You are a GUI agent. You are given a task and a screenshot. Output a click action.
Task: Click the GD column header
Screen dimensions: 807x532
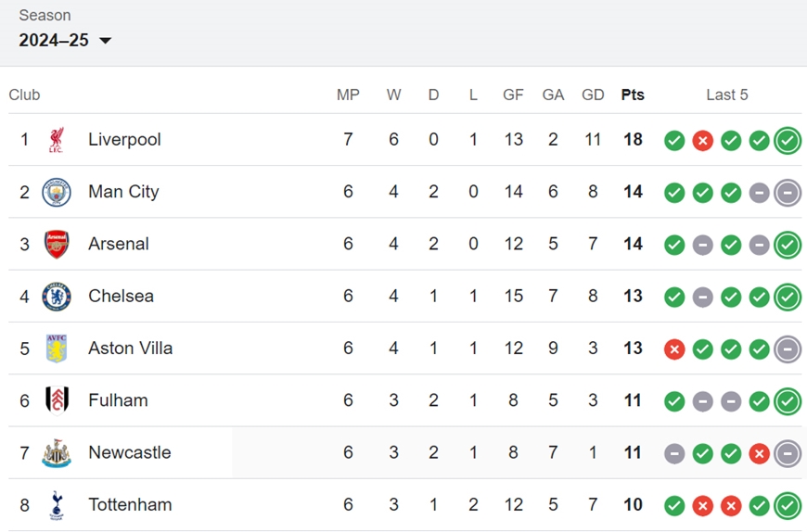tap(593, 95)
